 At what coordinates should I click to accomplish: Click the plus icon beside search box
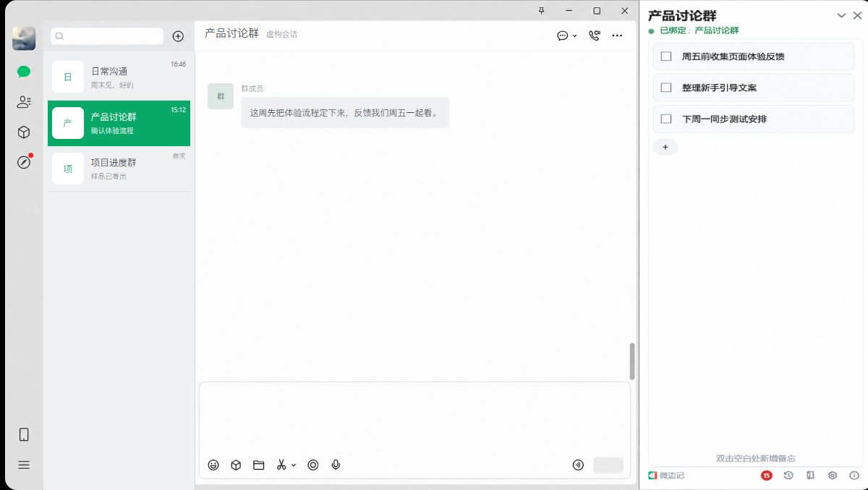[178, 36]
